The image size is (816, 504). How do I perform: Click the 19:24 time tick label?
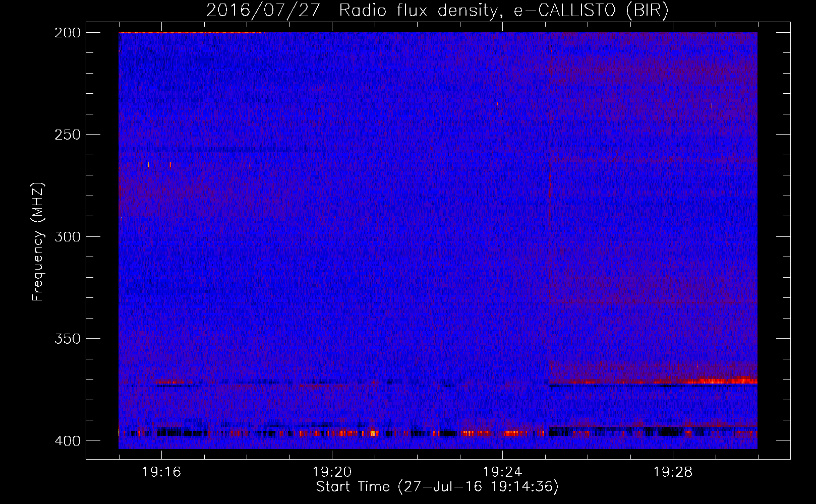tap(502, 472)
